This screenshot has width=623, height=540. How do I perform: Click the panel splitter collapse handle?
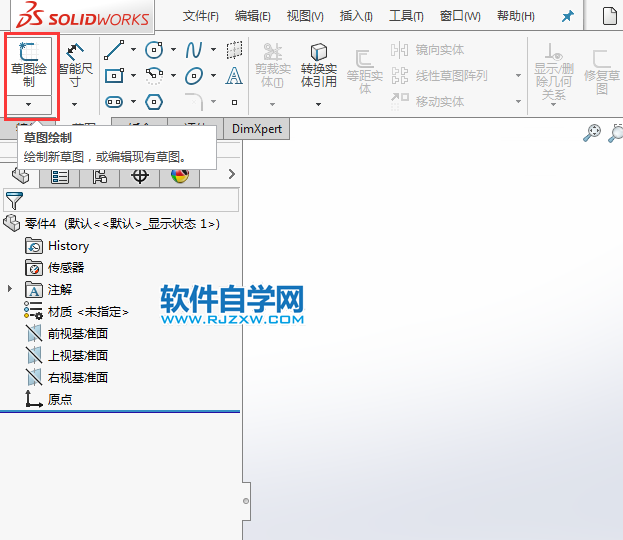[x=246, y=501]
